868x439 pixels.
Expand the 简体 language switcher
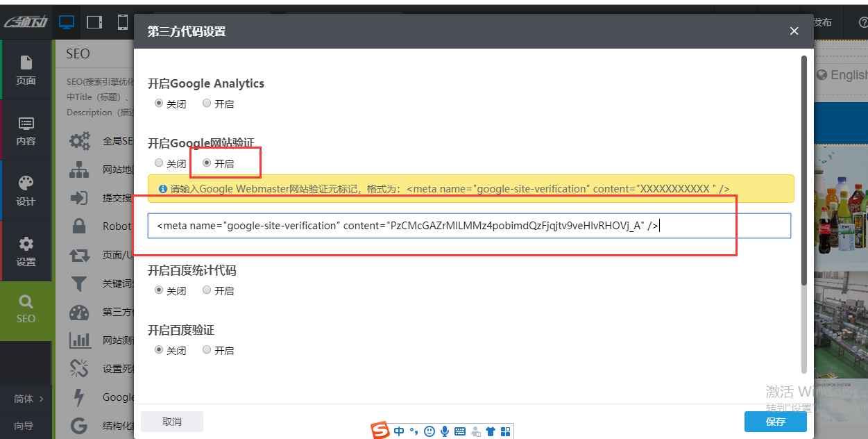click(x=28, y=399)
